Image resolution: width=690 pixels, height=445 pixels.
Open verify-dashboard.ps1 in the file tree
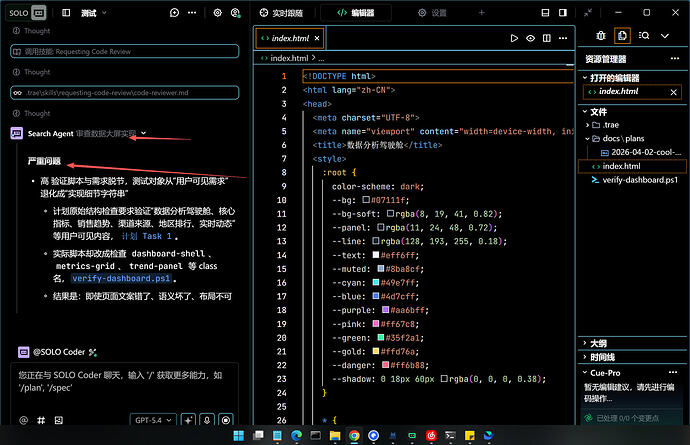pyautogui.click(x=640, y=180)
